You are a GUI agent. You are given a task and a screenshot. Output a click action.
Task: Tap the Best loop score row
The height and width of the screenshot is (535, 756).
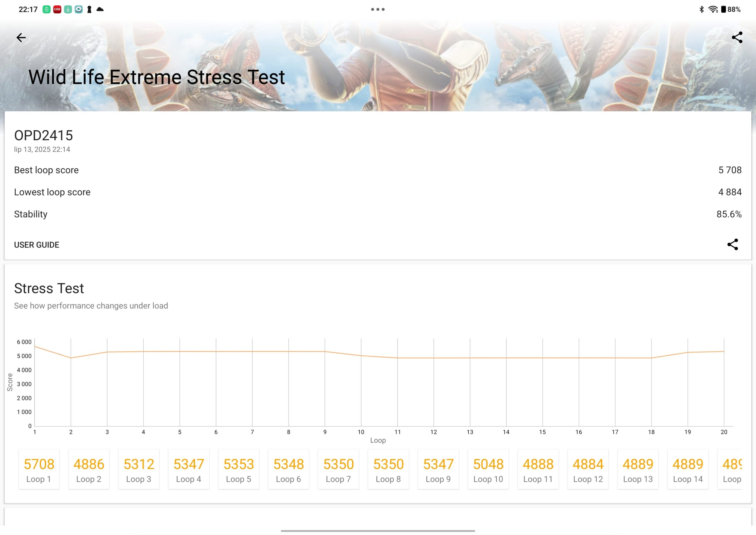click(378, 170)
